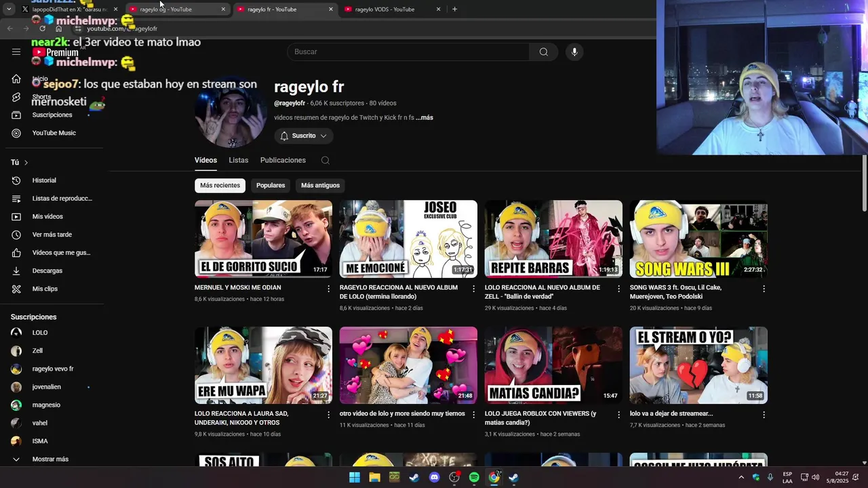
Task: Open options for MERNUEL Y MOSKI ME ODIAN
Action: (329, 289)
